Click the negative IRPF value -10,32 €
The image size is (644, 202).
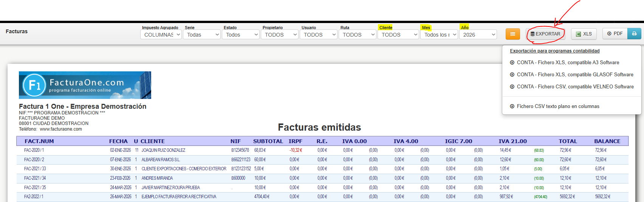click(x=296, y=150)
